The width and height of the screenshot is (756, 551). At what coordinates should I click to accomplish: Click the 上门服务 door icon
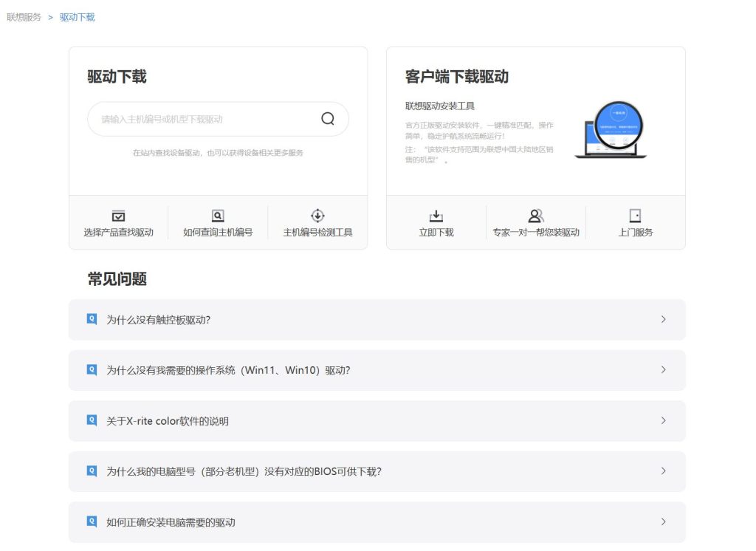click(635, 216)
